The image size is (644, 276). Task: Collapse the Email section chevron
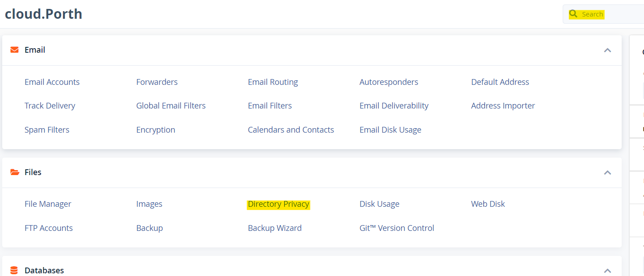pyautogui.click(x=607, y=50)
